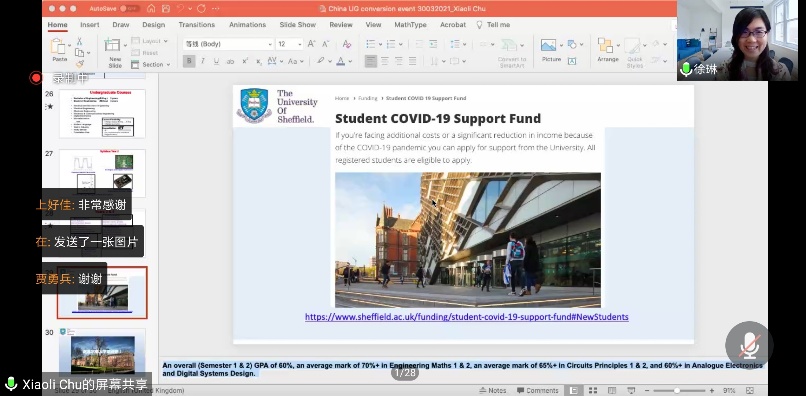Click the Comments button in status bar
The height and width of the screenshot is (396, 806).
point(537,391)
